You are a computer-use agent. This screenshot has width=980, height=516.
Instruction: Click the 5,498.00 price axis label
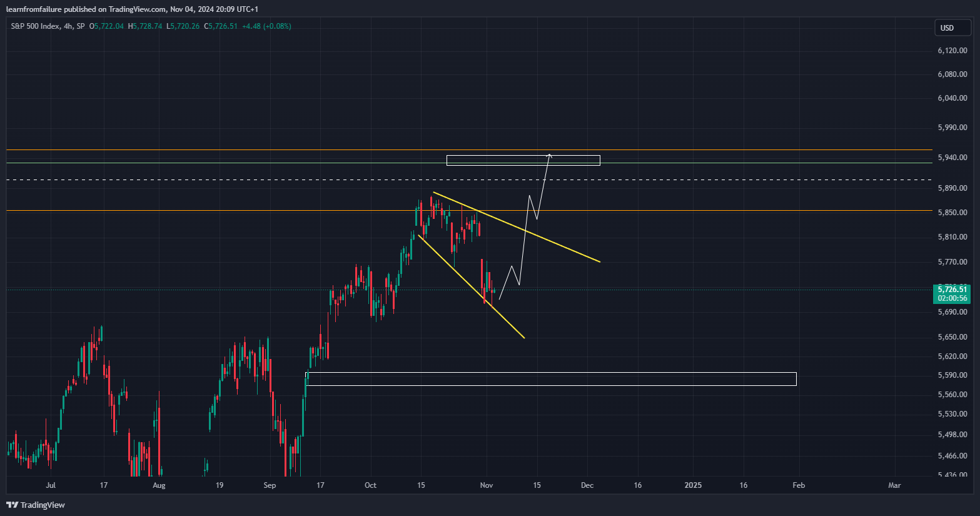(x=952, y=435)
